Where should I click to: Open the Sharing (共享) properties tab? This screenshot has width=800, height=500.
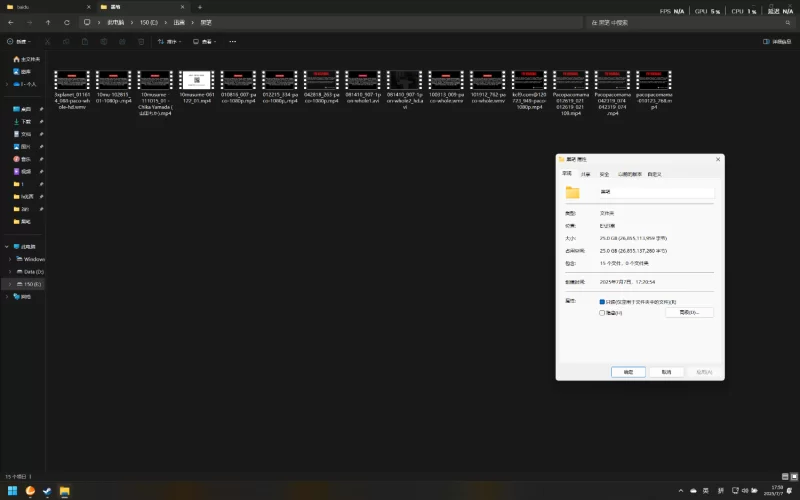pos(585,174)
